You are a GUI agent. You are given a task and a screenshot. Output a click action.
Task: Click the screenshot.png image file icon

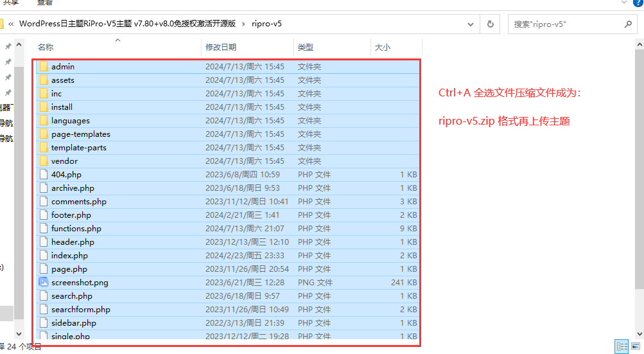coord(44,282)
